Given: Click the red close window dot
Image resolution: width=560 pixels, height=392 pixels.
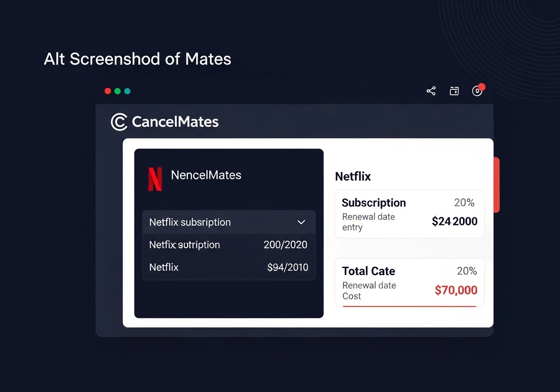Looking at the screenshot, I should point(108,91).
